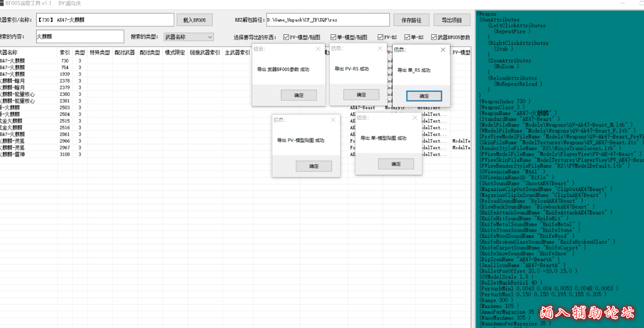Close the '导出 PV-模型贴图 成功' popup window
The width and height of the screenshot is (644, 328).
[333, 120]
